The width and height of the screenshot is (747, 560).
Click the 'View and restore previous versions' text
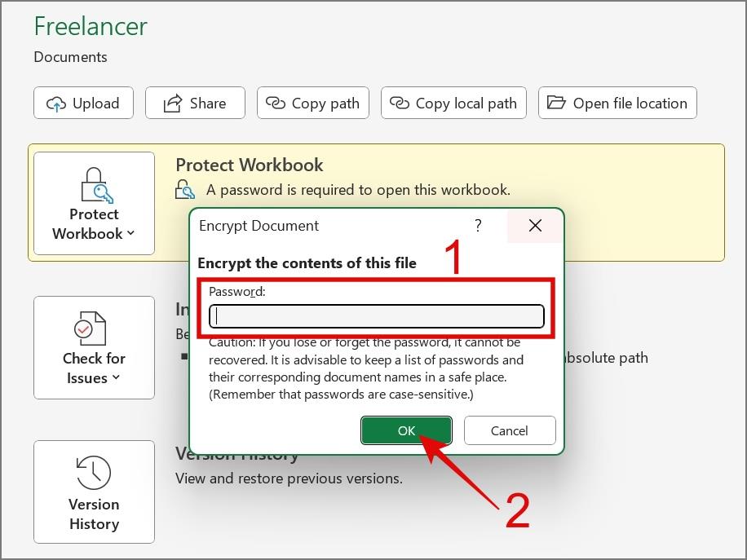click(289, 478)
